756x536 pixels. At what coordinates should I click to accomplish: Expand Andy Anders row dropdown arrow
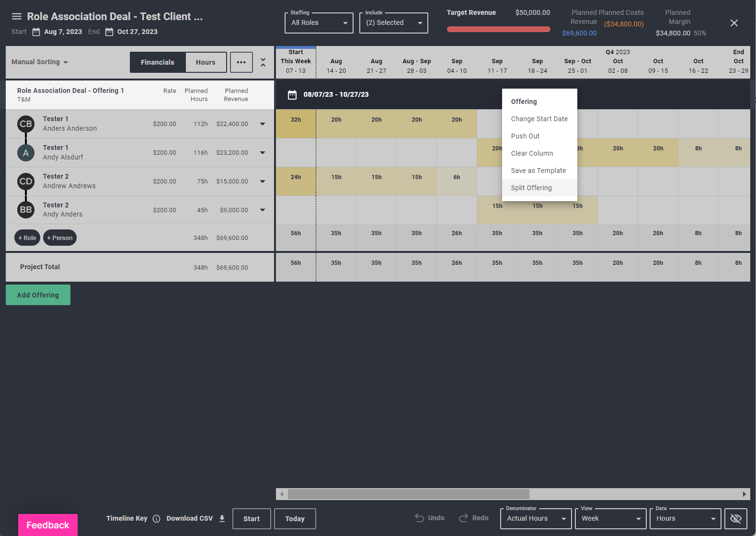(x=263, y=210)
